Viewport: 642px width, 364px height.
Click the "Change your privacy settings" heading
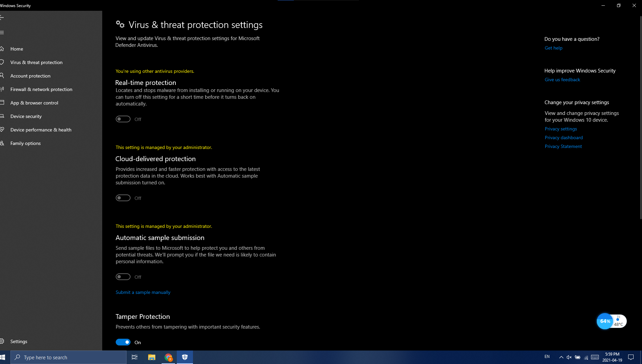pos(577,102)
